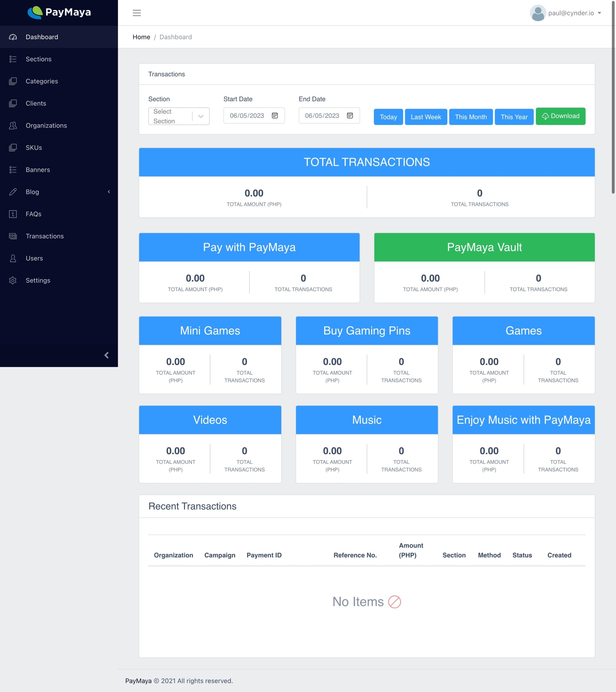Image resolution: width=616 pixels, height=692 pixels.
Task: Click the Recent Transactions heading
Action: pyautogui.click(x=192, y=506)
